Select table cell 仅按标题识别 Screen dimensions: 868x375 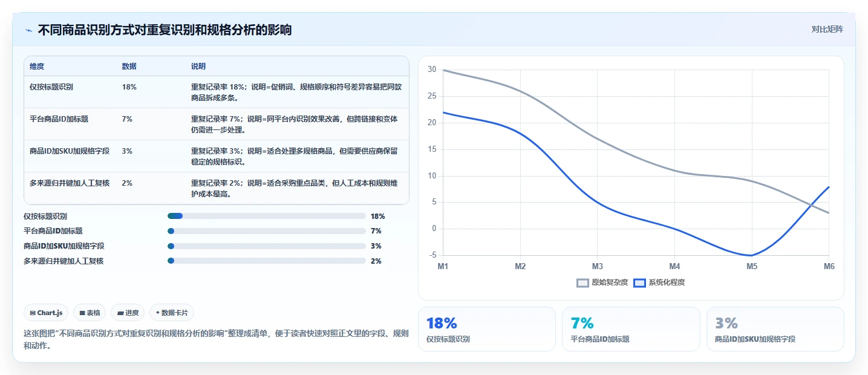51,87
